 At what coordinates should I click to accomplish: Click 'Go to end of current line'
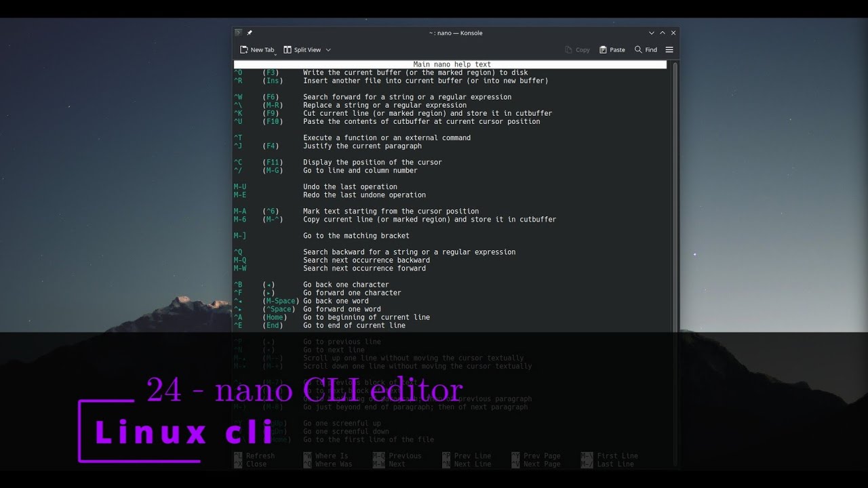tap(354, 325)
